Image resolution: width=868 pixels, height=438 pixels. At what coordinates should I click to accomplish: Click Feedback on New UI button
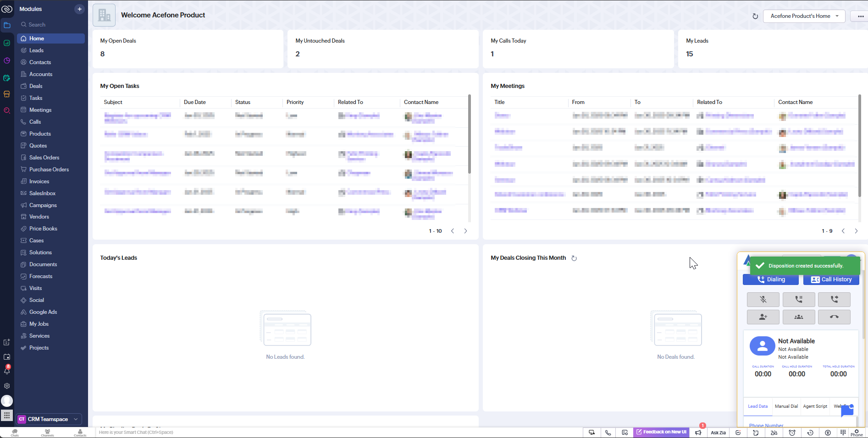pos(661,432)
